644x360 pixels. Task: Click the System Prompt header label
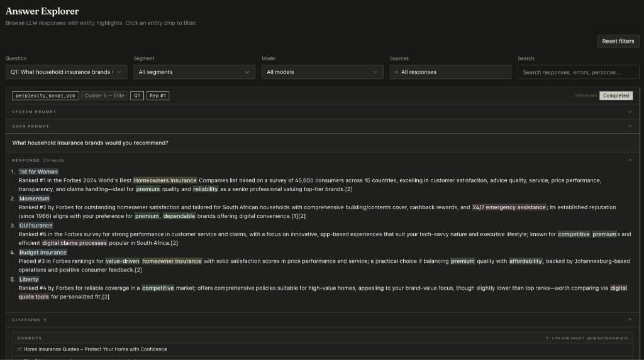point(34,112)
